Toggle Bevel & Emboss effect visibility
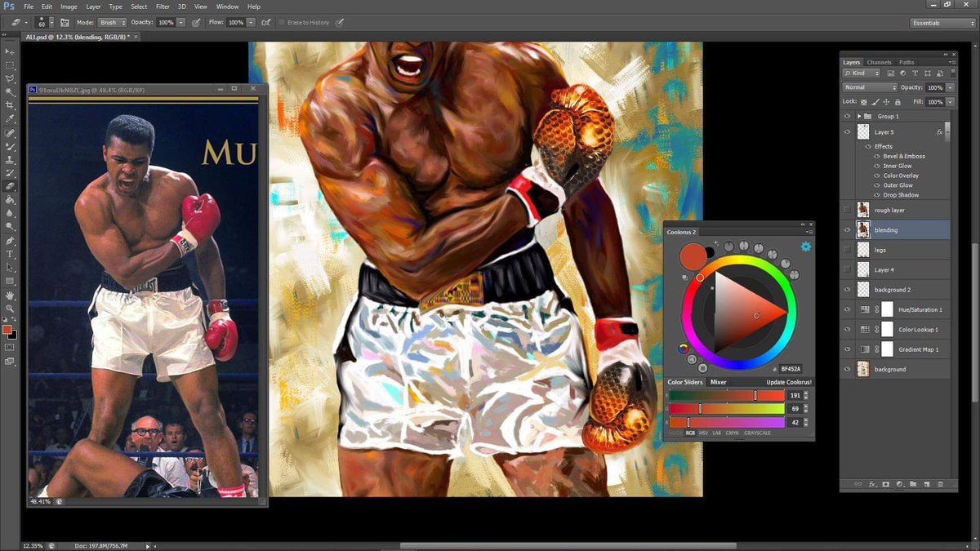This screenshot has height=551, width=980. [876, 156]
